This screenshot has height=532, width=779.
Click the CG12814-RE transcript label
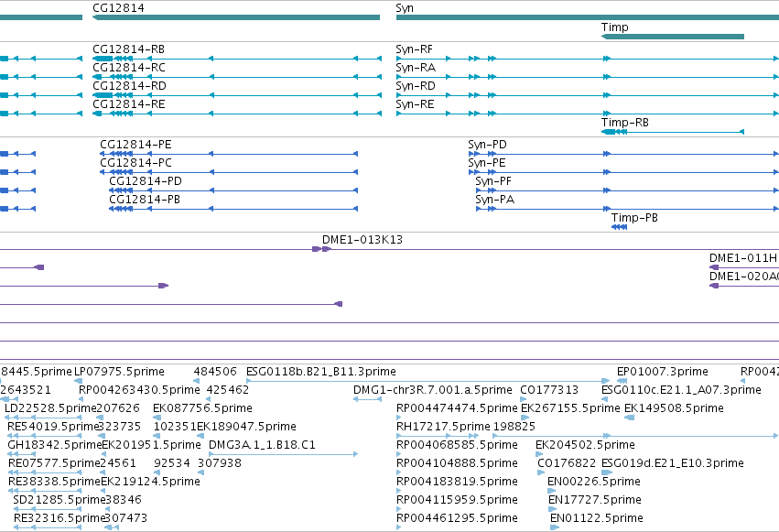tap(129, 104)
